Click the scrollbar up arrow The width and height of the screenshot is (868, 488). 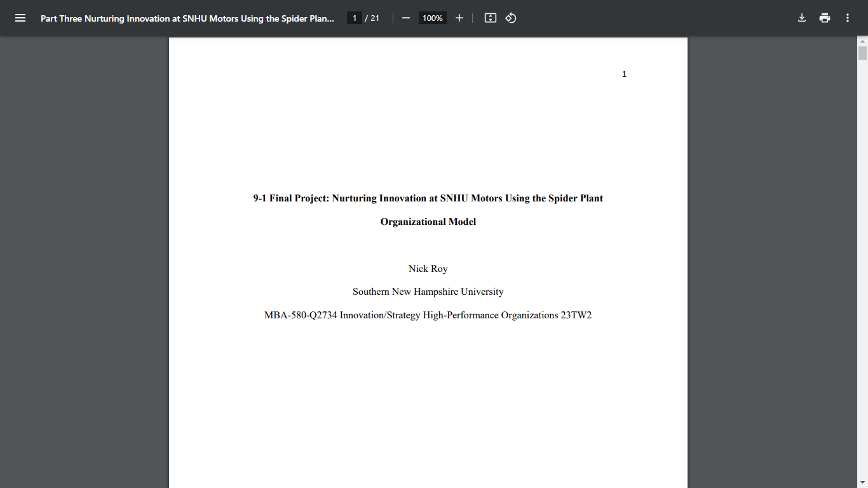tap(862, 41)
